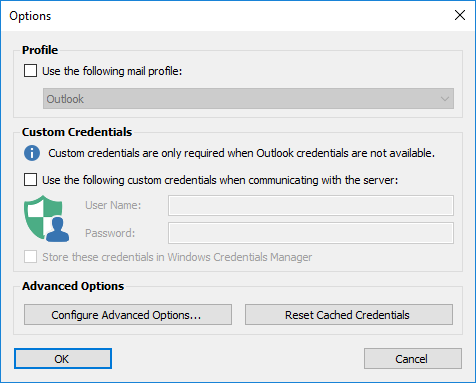Click the 'Custom credentials are only required' note

click(241, 153)
